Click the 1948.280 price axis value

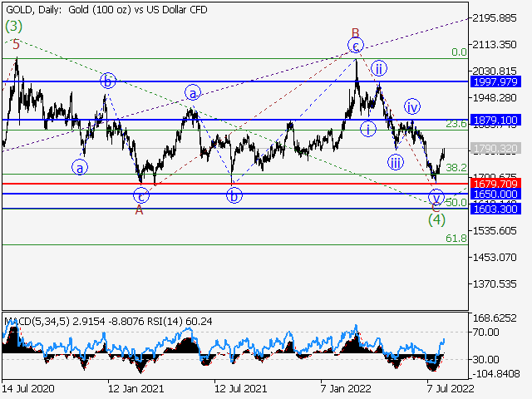pos(495,98)
